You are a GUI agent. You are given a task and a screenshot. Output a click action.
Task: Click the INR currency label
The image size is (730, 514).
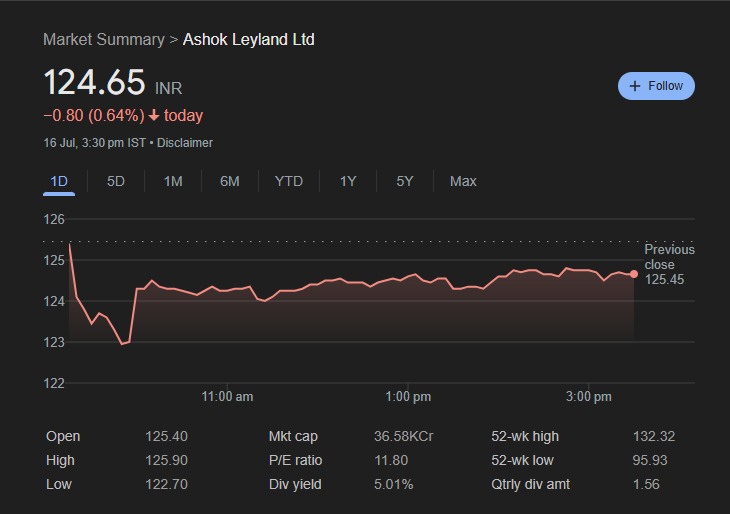[x=169, y=88]
